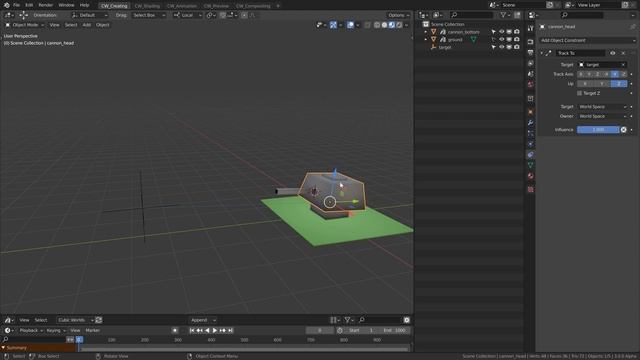Click the End frame 1000 field

[x=394, y=330]
